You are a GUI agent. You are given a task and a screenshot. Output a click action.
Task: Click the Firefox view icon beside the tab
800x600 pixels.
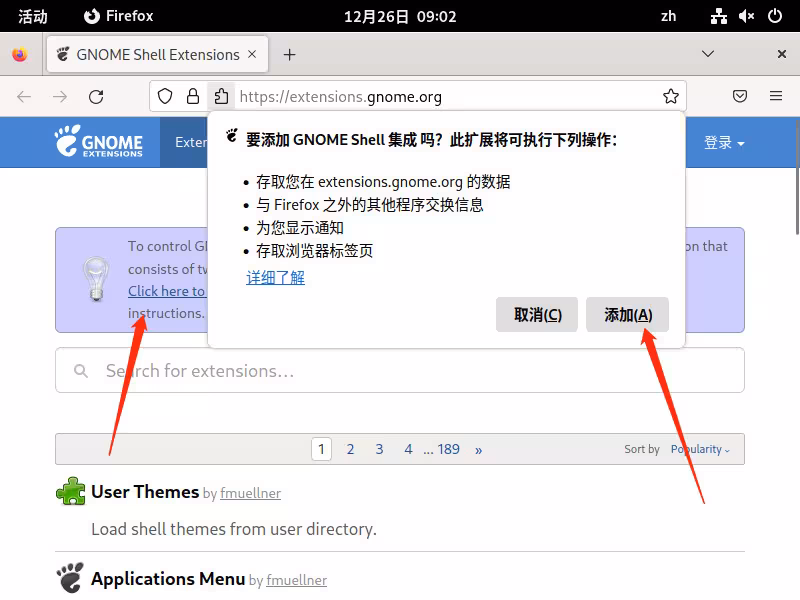(x=20, y=54)
